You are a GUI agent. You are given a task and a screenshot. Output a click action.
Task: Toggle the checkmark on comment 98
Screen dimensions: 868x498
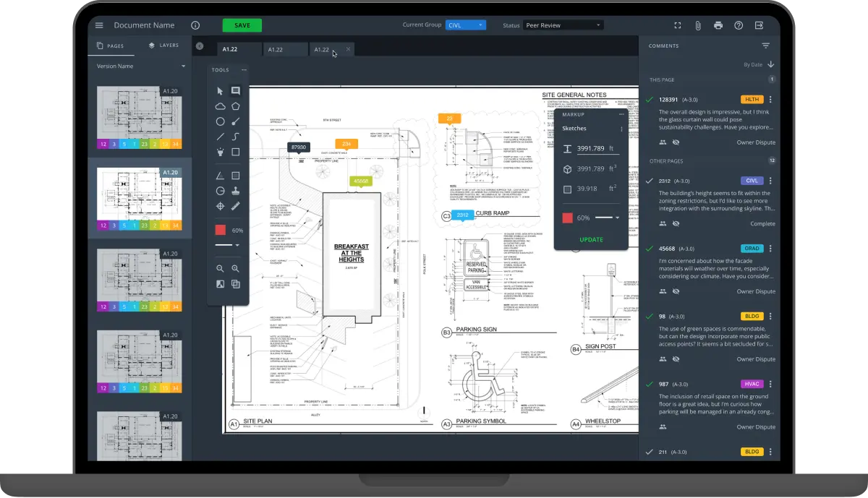[650, 317]
